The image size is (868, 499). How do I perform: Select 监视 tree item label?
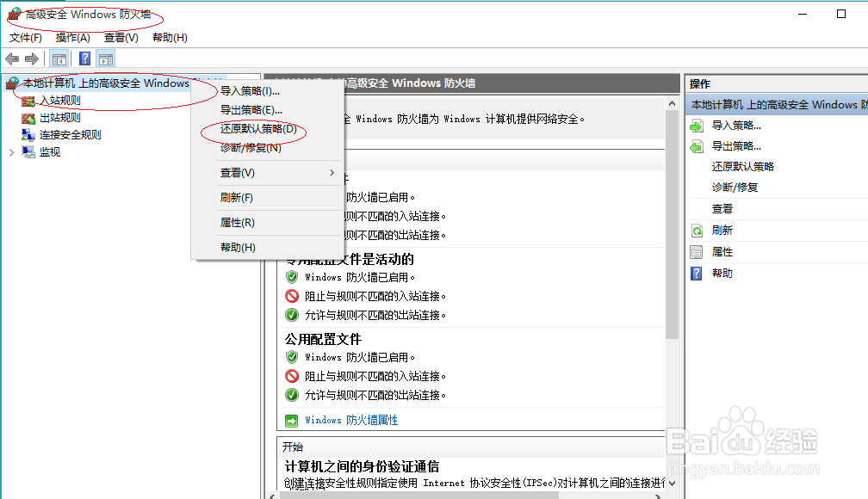(x=50, y=152)
